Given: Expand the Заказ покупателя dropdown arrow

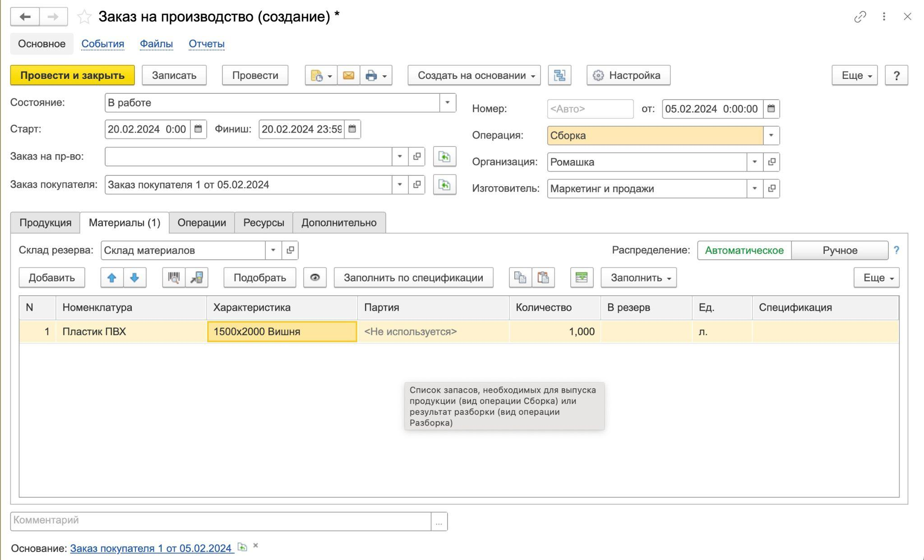Looking at the screenshot, I should (400, 185).
